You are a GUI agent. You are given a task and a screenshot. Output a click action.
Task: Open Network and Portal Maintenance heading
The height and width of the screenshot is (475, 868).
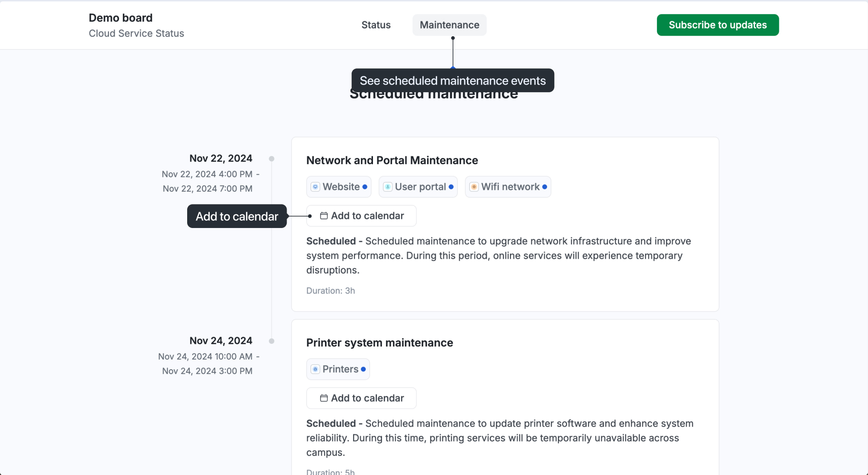392,160
